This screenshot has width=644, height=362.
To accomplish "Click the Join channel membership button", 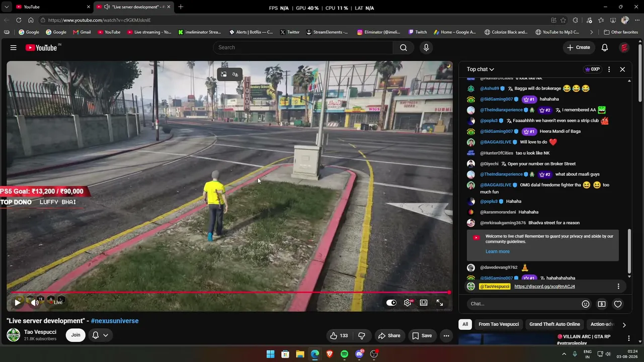I will [x=75, y=335].
